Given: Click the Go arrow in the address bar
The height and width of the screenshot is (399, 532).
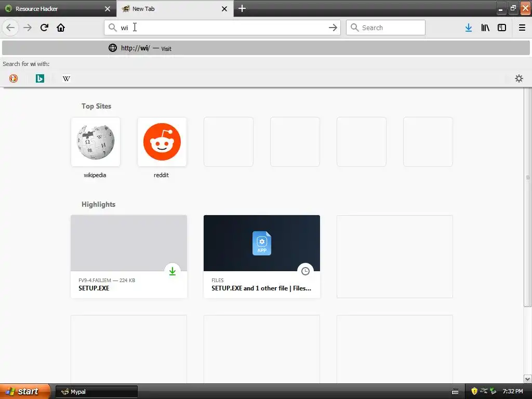Looking at the screenshot, I should point(333,28).
